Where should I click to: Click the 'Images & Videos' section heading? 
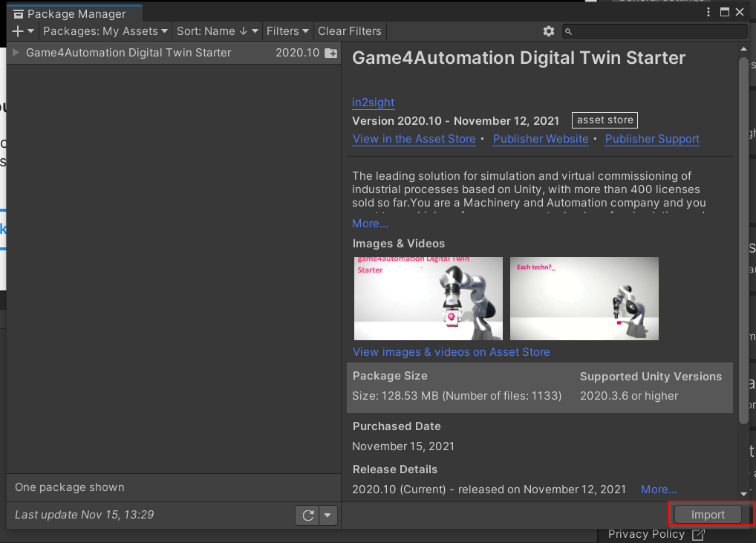click(x=399, y=244)
